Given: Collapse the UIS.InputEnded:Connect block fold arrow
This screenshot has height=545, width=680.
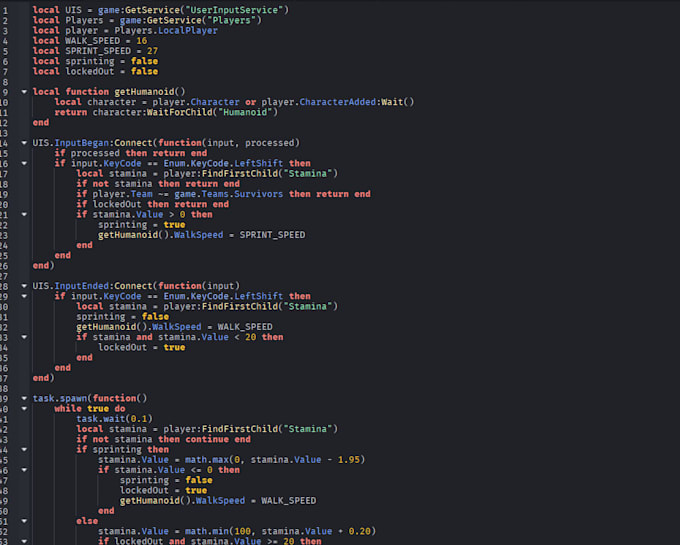Looking at the screenshot, I should click(24, 286).
